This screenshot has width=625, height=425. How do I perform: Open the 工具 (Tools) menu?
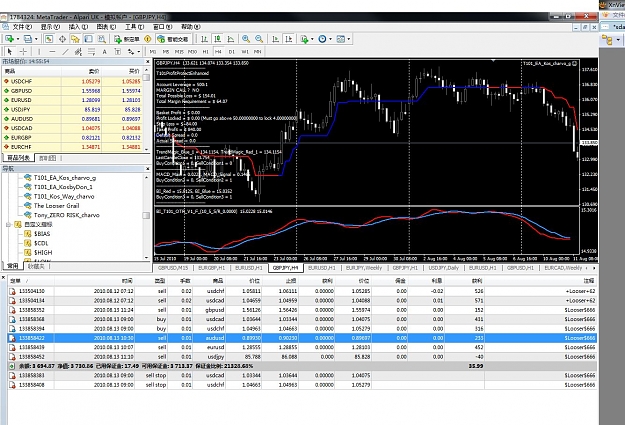134,27
